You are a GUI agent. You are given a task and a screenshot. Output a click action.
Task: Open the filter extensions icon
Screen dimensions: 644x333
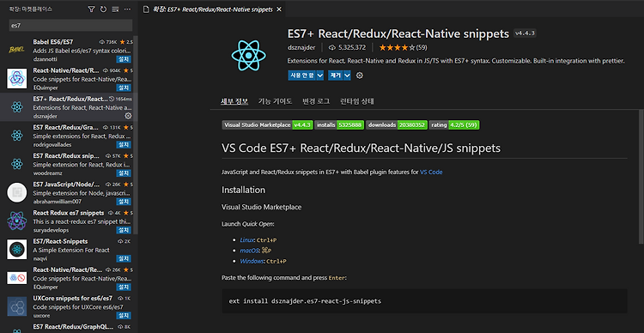tap(91, 9)
